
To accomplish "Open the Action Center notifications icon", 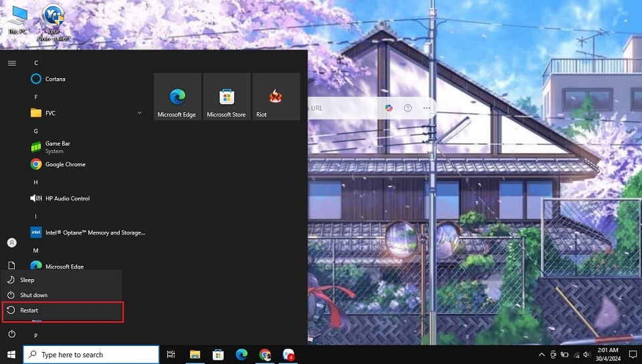I will pos(633,355).
